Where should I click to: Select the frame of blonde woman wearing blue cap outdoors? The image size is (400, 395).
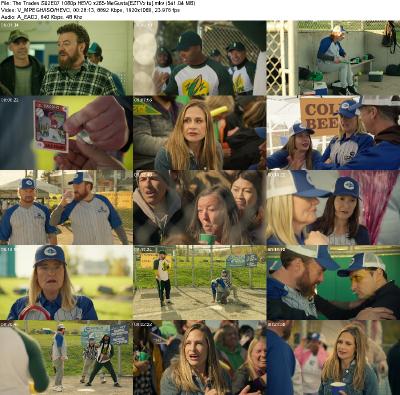[66, 282]
